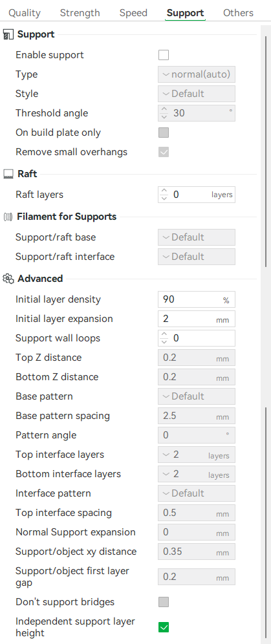Click the Base pattern spacing field
Screen dimensions: 271x644
197,416
